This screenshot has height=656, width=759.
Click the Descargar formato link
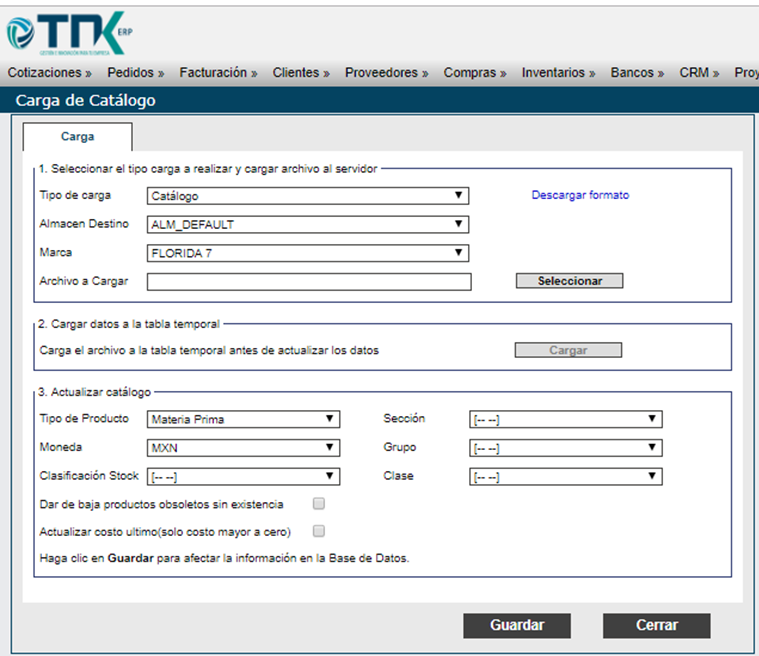click(x=580, y=196)
